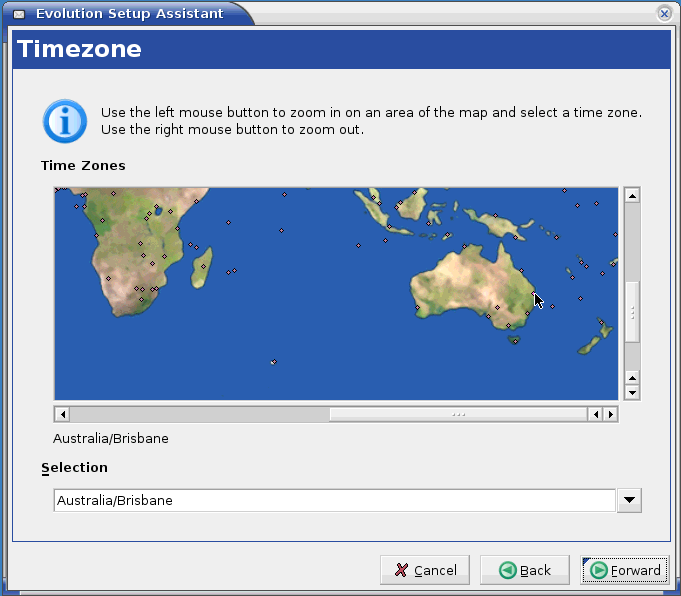
Task: Click the Selection field showing Australia/Brisbane
Action: click(x=334, y=500)
